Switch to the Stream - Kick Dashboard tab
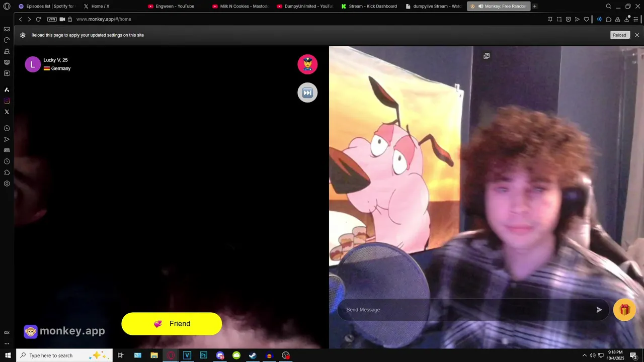 coord(369,6)
